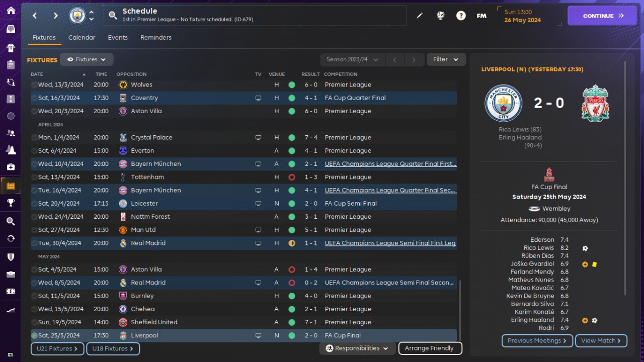Viewport: 644px width, 362px height.
Task: Click the red loss indicator on the Tottenham row
Action: 291,177
